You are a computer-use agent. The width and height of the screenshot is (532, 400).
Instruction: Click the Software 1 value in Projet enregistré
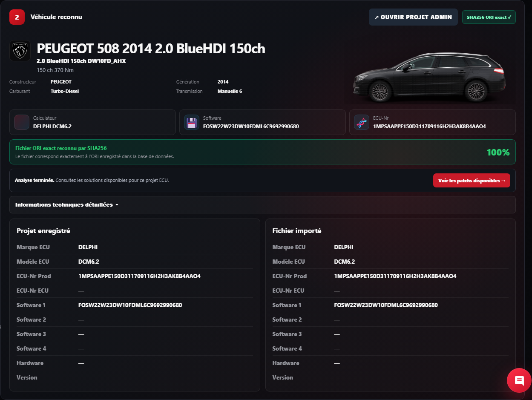click(130, 305)
